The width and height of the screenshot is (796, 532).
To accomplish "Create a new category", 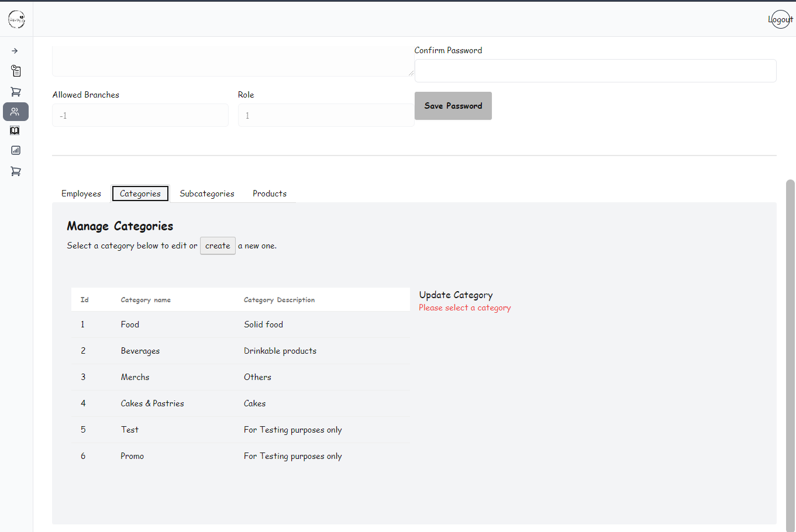I will 217,246.
